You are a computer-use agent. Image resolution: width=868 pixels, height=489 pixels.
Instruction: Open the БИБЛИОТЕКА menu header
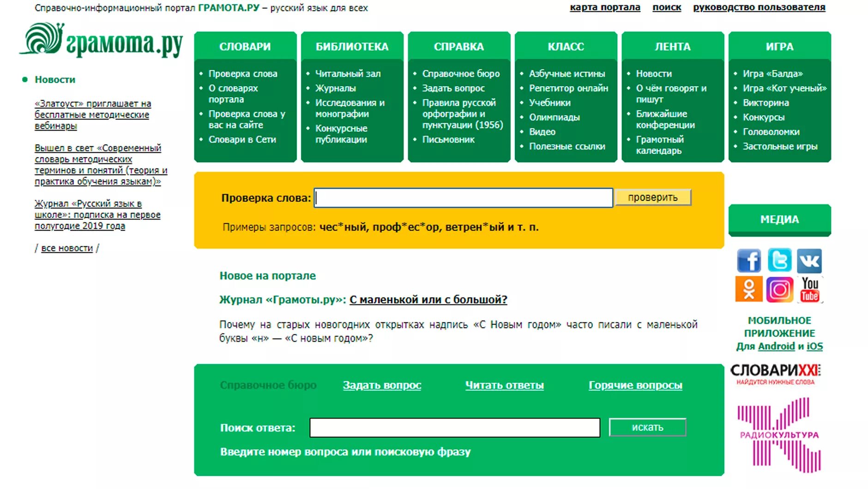(352, 47)
